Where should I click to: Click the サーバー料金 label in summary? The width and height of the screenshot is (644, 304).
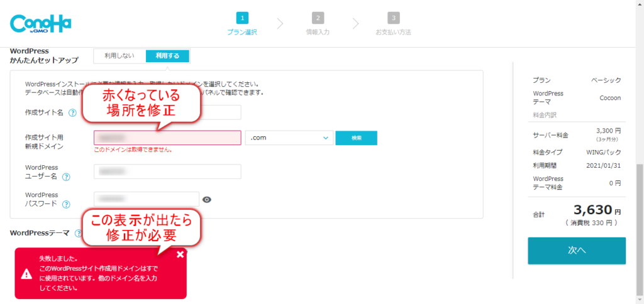(551, 136)
